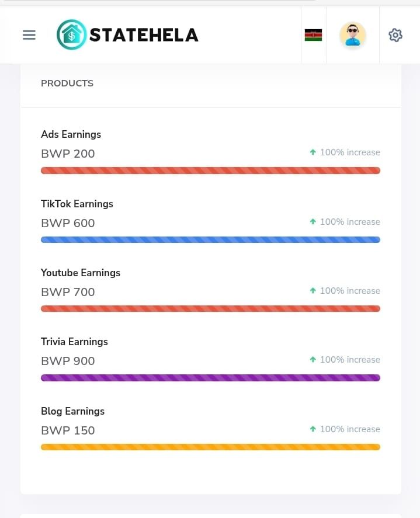Select the PRODUCTS section heading
420x518 pixels.
click(x=67, y=83)
